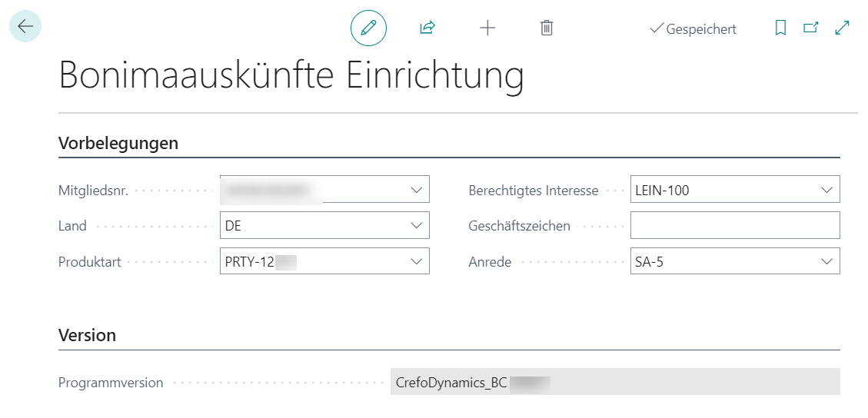The width and height of the screenshot is (868, 418).
Task: Expand the Mitgliedsnr. dropdown arrow
Action: [417, 189]
